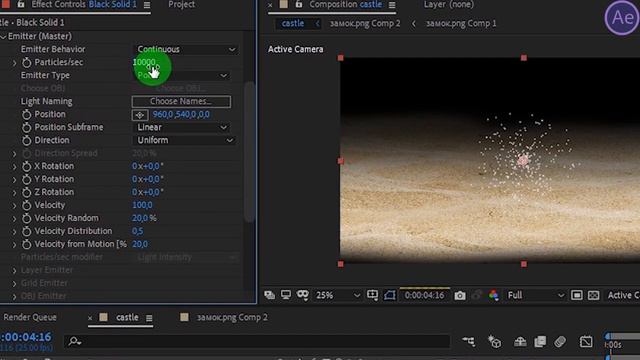
Task: Open the Effect Controls panel menu icon
Action: [147, 5]
